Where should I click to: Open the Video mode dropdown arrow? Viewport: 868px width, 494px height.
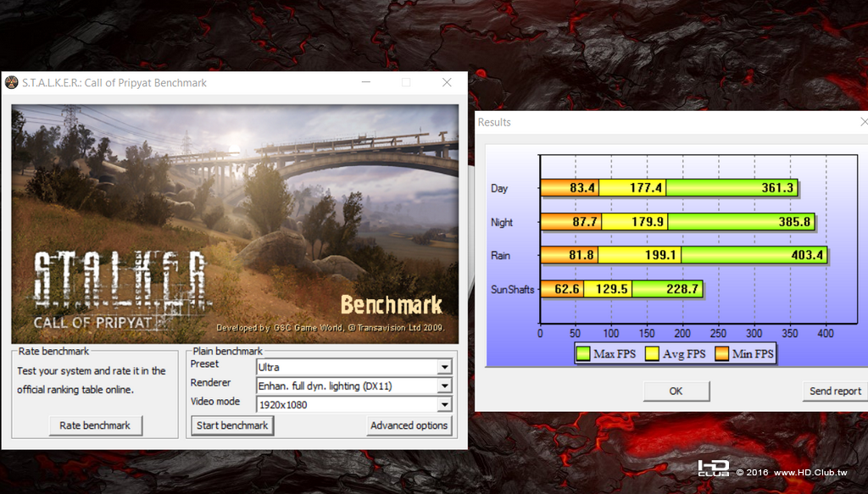pyautogui.click(x=444, y=404)
